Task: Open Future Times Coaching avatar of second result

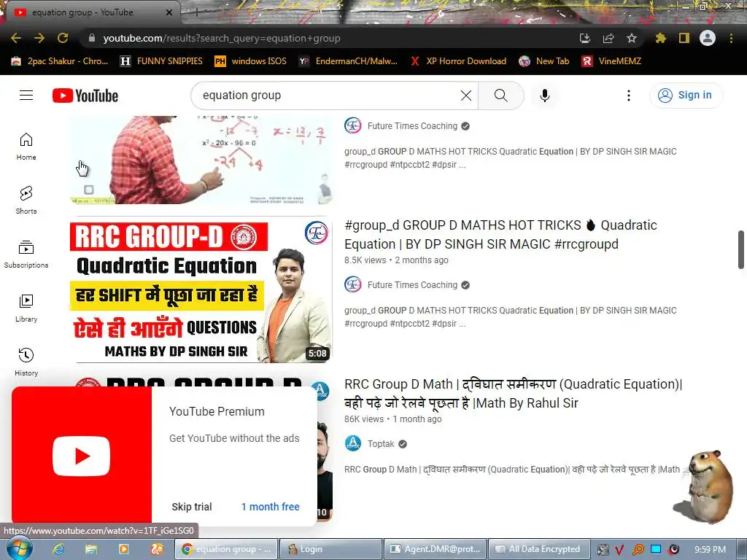Action: [353, 285]
